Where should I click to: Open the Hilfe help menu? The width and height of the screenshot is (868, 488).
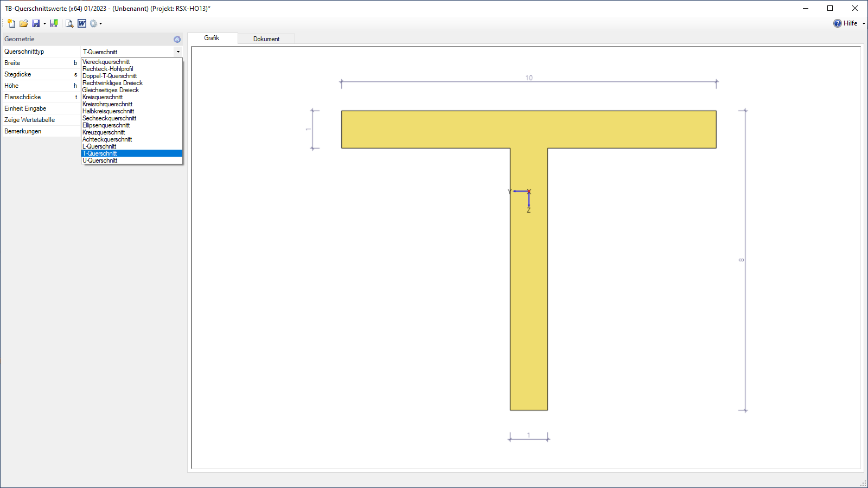[846, 23]
